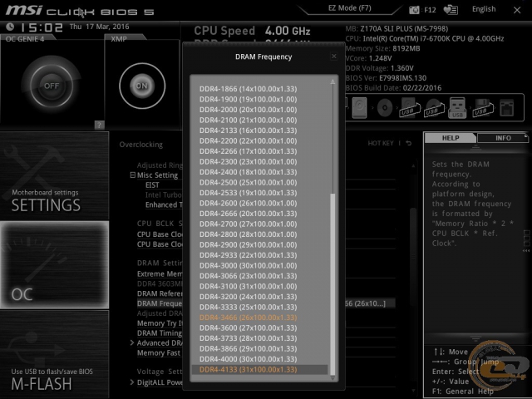Select the USB hard disk boot icon

410,107
